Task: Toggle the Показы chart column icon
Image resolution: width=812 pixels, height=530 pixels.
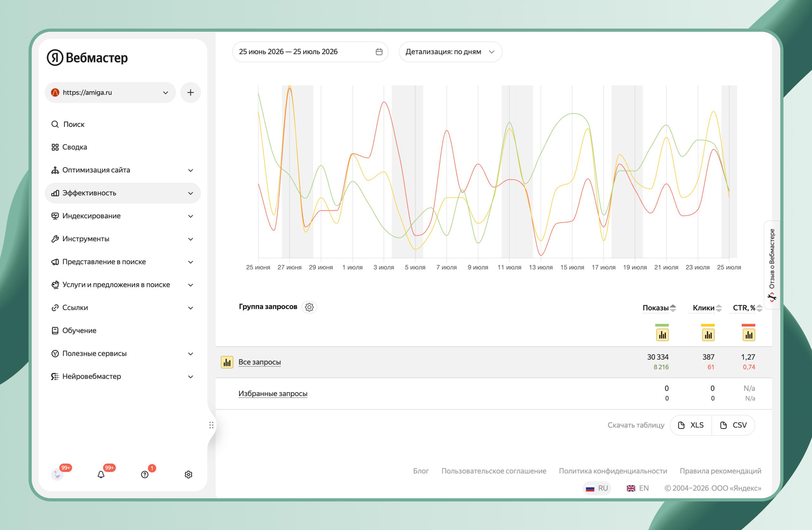Action: (x=662, y=335)
